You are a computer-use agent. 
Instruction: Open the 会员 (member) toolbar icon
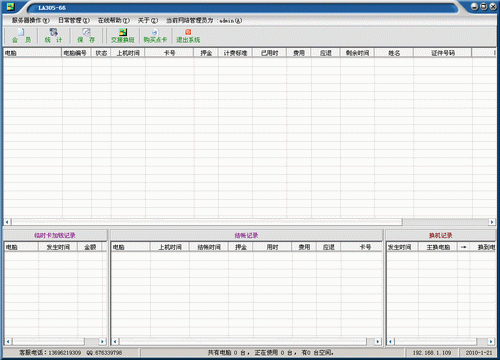point(21,36)
